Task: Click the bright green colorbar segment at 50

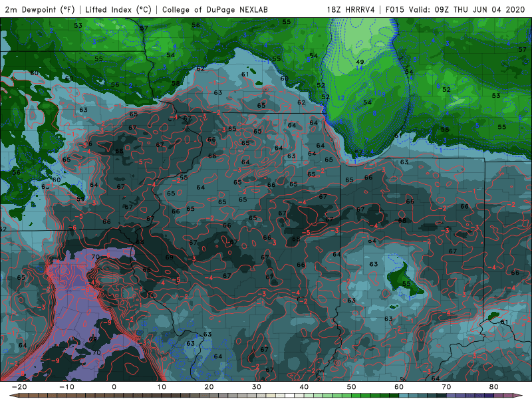Action: tap(356, 396)
